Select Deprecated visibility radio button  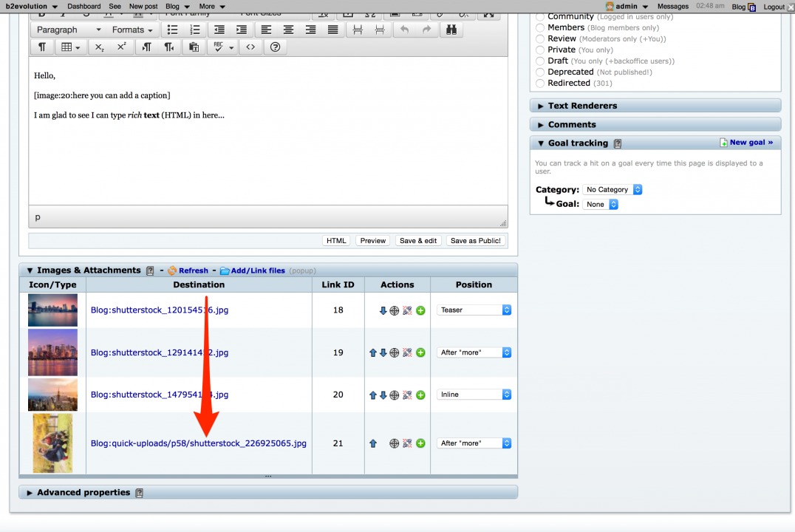pyautogui.click(x=540, y=72)
